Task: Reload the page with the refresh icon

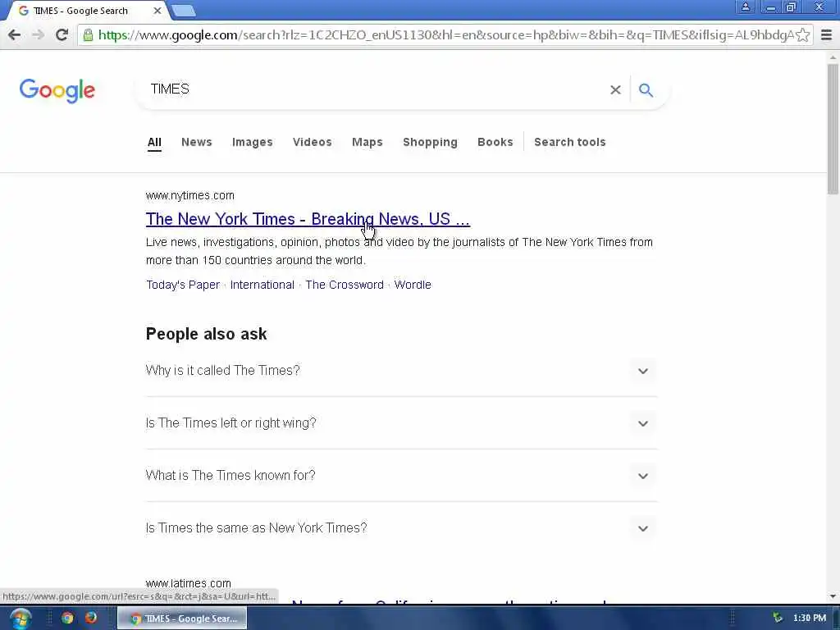Action: [x=62, y=35]
